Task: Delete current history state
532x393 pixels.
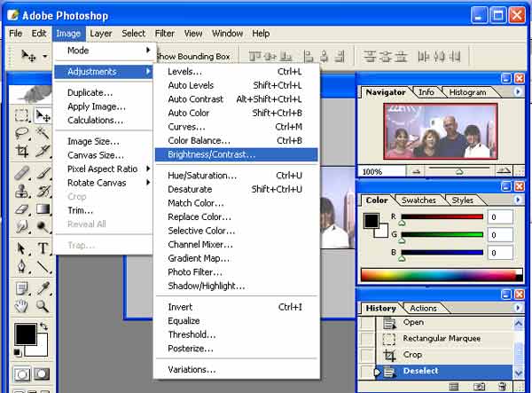Action: click(502, 387)
